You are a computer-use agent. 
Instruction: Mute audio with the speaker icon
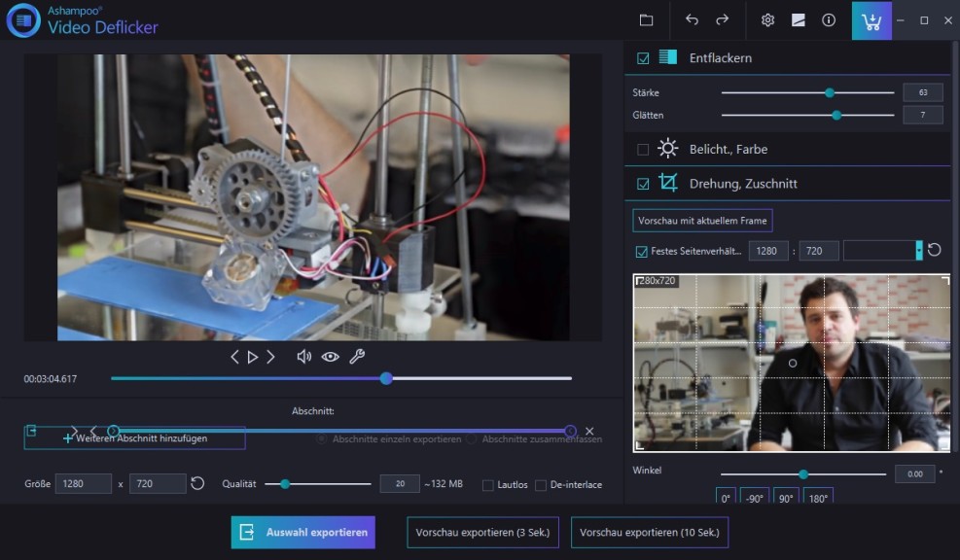(304, 357)
